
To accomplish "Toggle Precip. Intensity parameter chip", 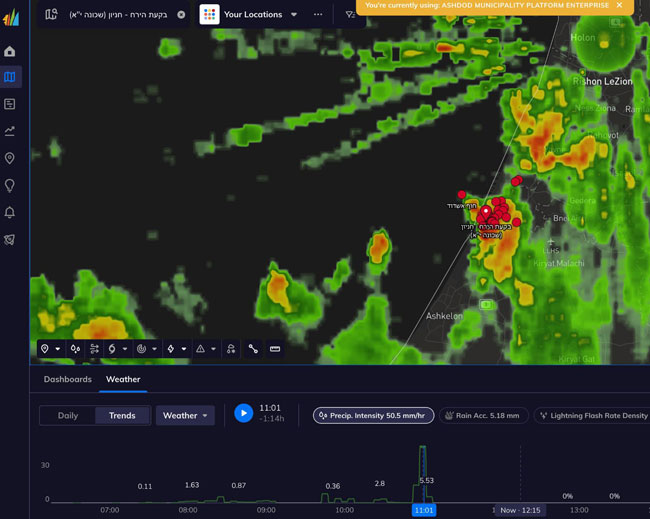I will [373, 415].
